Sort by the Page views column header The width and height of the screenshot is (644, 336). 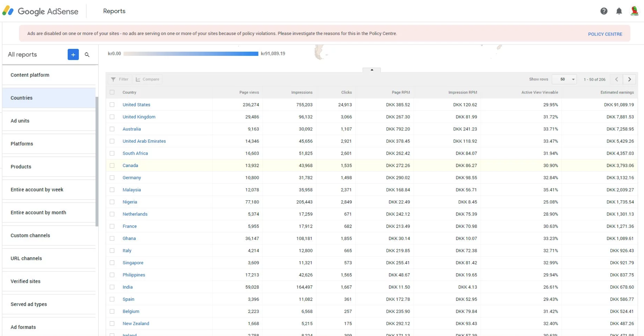click(x=249, y=92)
